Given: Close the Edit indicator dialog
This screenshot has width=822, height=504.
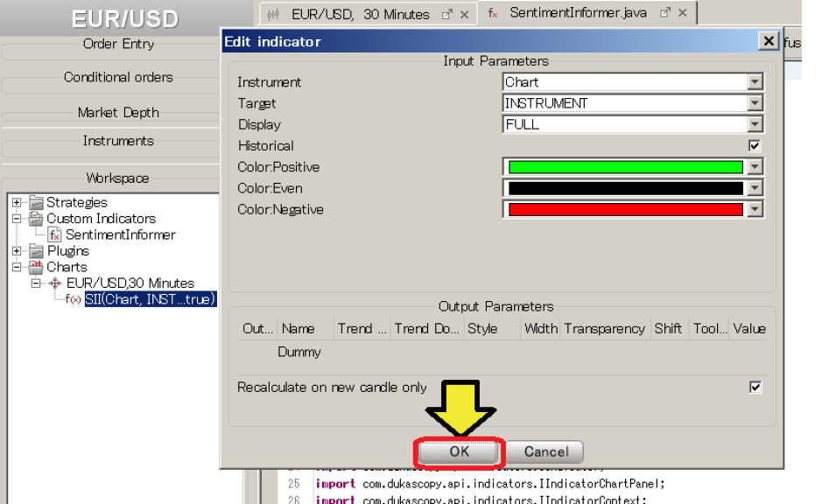Looking at the screenshot, I should tap(769, 41).
